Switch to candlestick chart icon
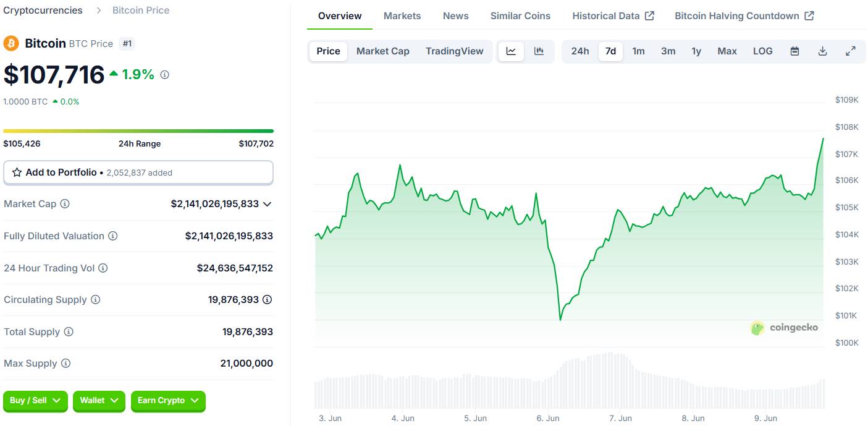This screenshot has height=426, width=868. pyautogui.click(x=539, y=51)
